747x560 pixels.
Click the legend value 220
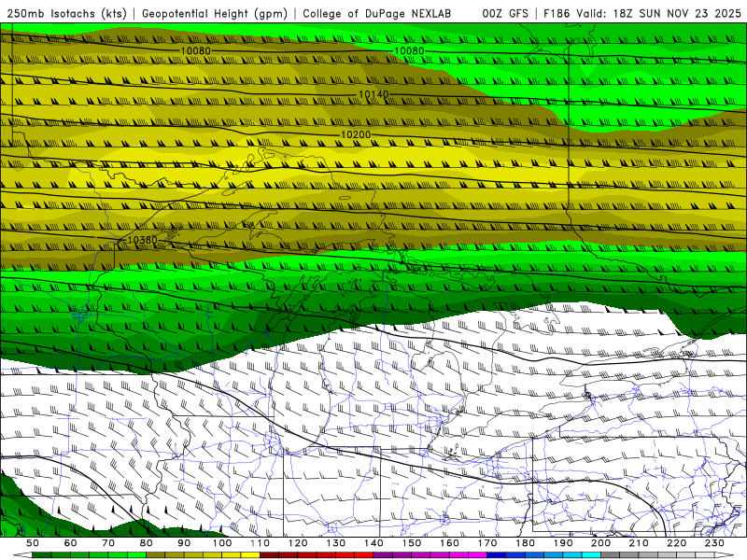(x=677, y=543)
